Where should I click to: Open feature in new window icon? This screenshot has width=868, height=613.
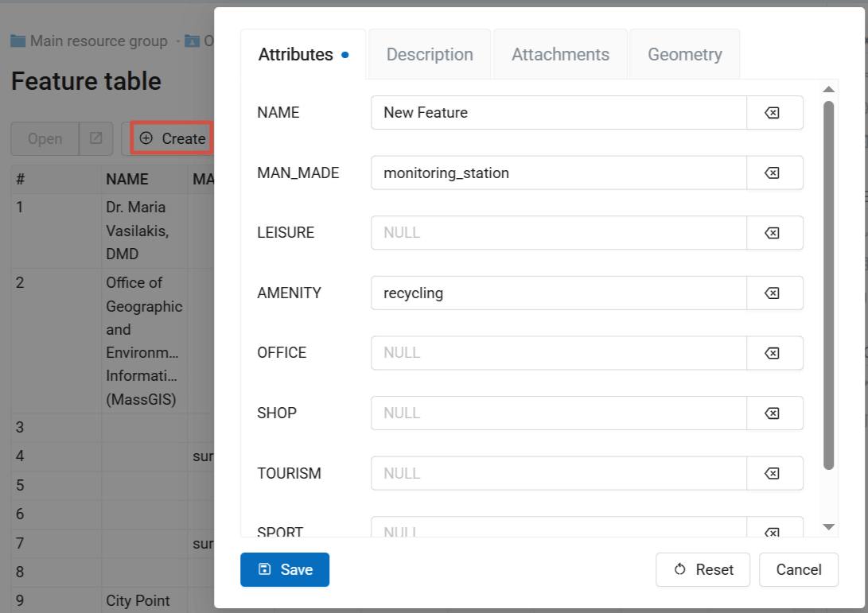(x=96, y=138)
